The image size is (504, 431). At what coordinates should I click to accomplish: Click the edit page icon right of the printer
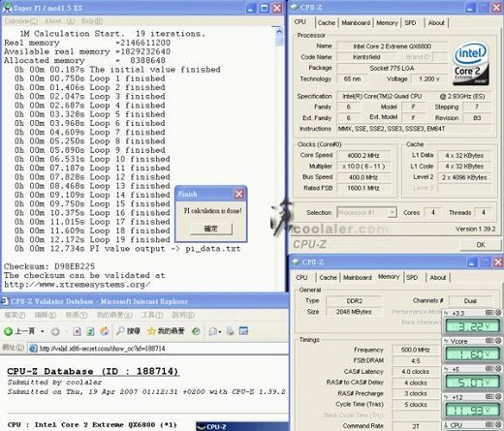click(243, 331)
